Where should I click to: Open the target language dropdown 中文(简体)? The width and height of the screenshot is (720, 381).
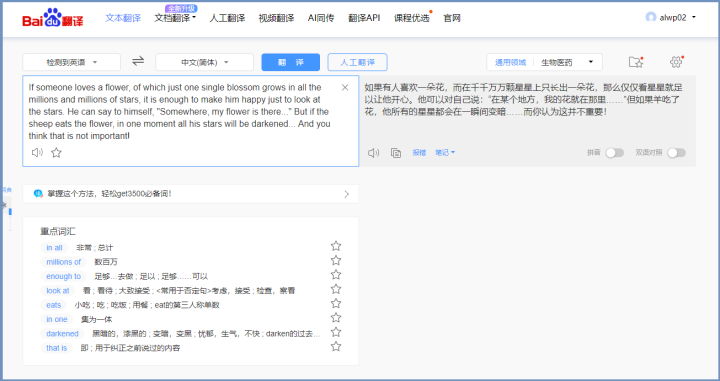point(204,62)
